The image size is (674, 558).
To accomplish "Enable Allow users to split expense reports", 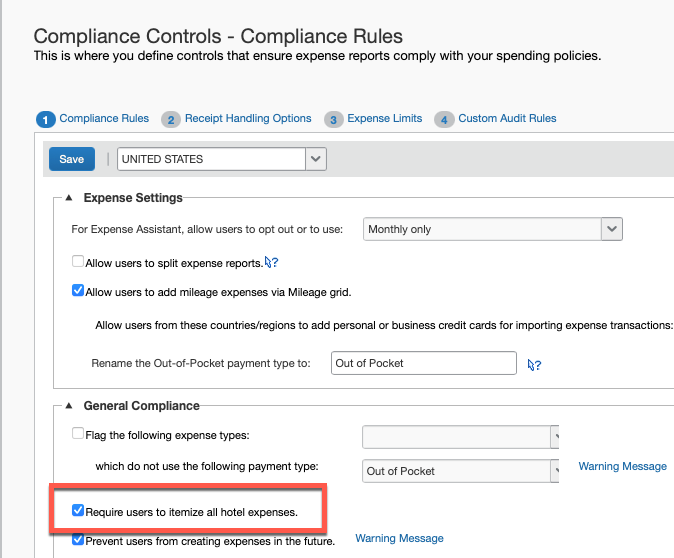I will 78,262.
